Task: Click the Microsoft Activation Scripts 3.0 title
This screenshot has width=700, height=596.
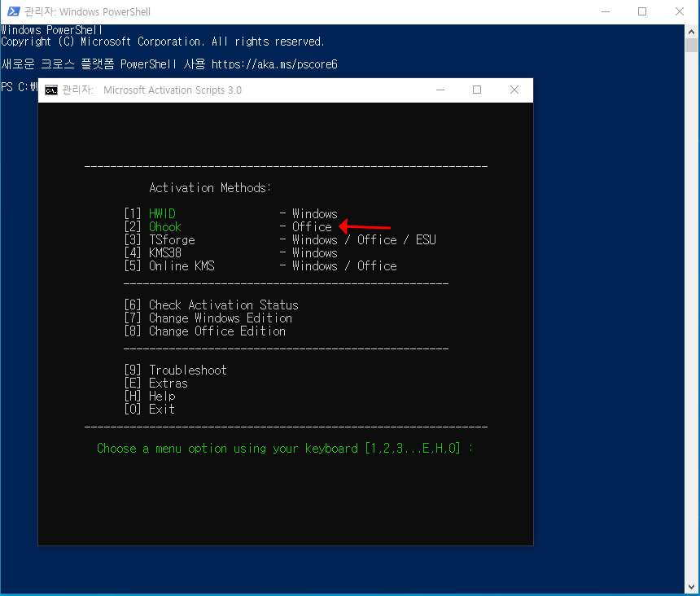Action: pos(173,90)
